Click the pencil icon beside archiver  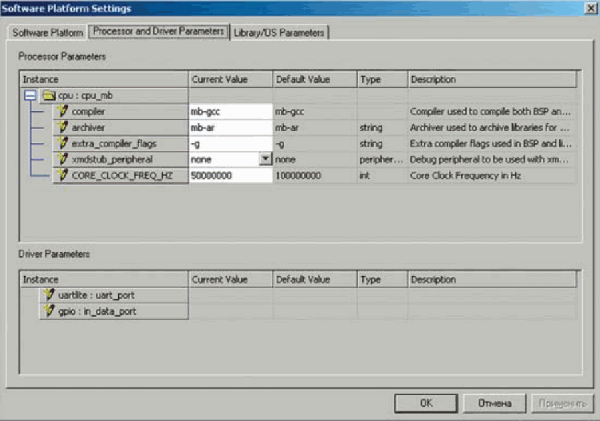pyautogui.click(x=63, y=128)
